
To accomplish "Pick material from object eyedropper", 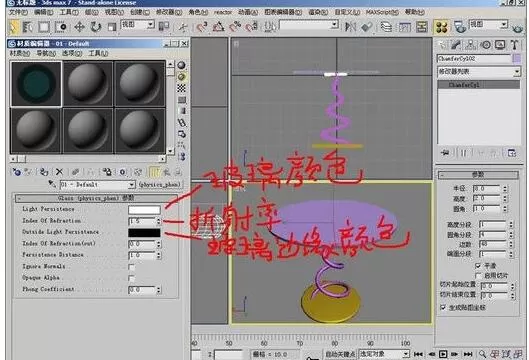I will click(52, 184).
